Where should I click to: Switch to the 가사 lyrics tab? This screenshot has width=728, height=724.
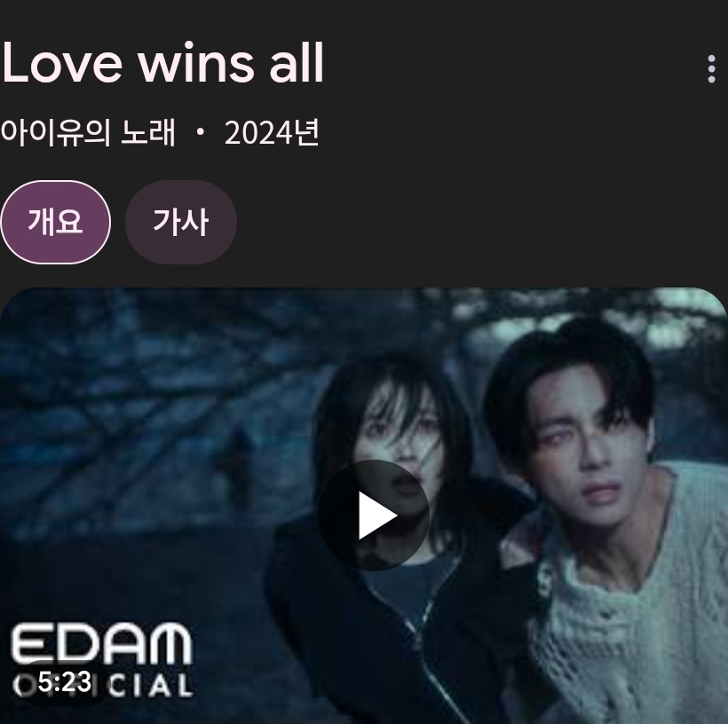(181, 222)
